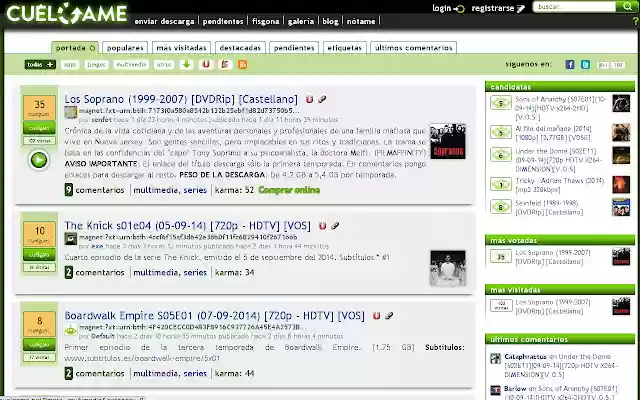This screenshot has width=640, height=400.
Task: Switch to the 'destacadas' tab
Action: (x=240, y=48)
